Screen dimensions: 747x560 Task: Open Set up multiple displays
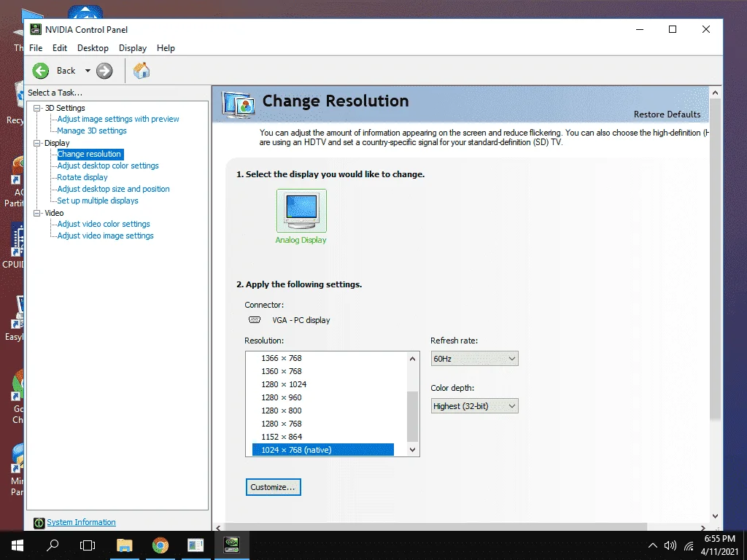pos(98,201)
